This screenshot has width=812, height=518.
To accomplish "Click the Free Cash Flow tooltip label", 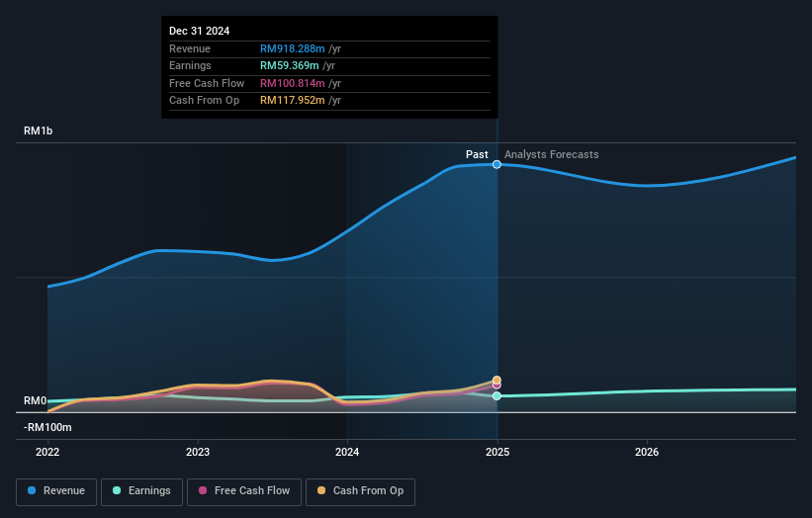I will tap(207, 83).
